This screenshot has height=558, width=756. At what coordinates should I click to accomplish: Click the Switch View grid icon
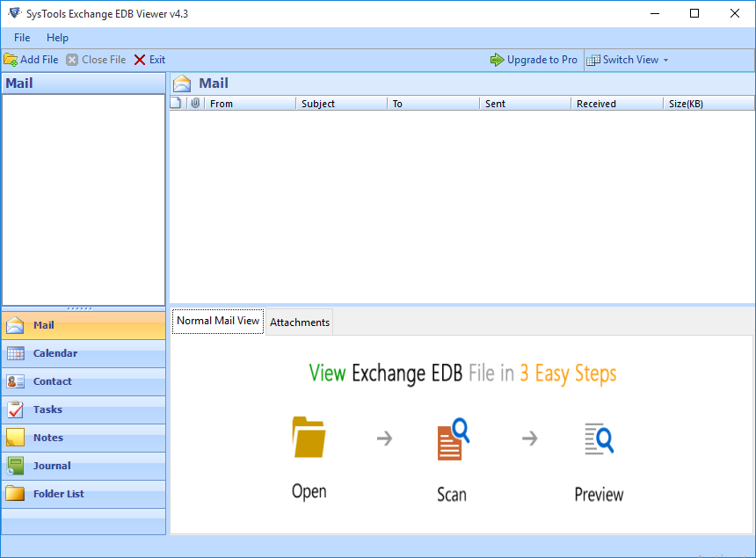point(593,60)
